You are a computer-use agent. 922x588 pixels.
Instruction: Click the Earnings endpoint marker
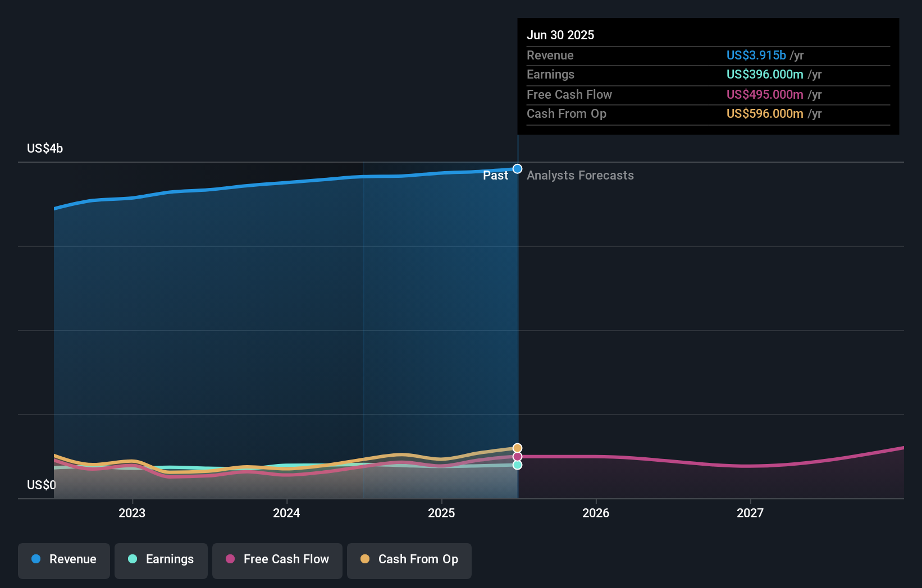click(x=517, y=465)
